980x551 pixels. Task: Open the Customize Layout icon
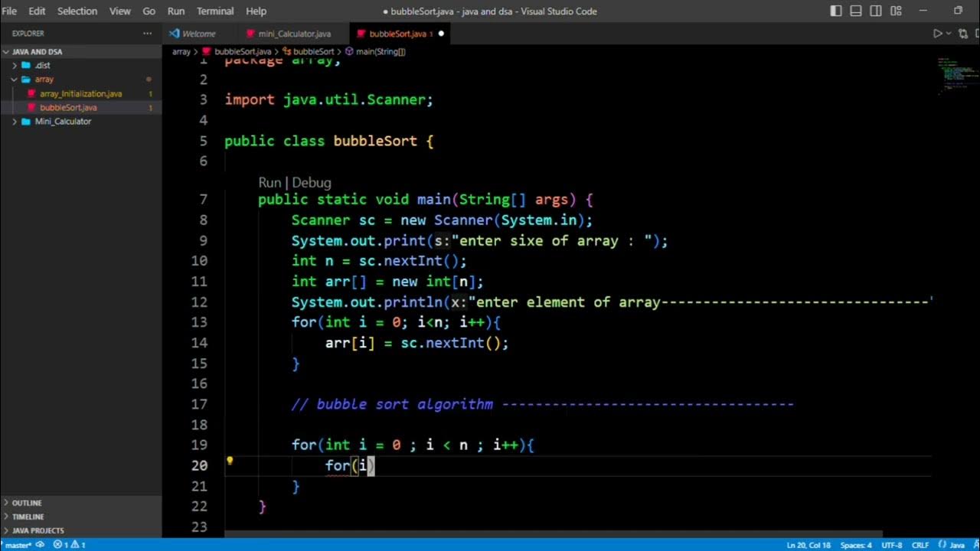coord(896,11)
